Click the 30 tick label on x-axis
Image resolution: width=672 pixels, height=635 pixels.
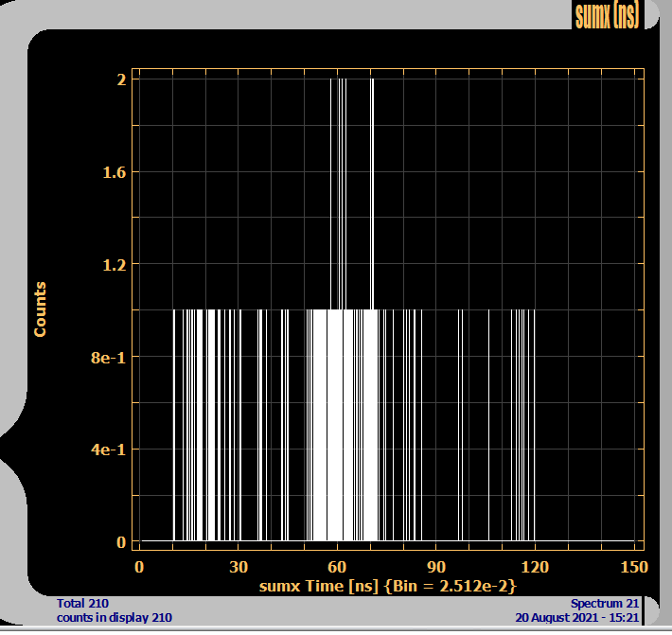click(239, 567)
